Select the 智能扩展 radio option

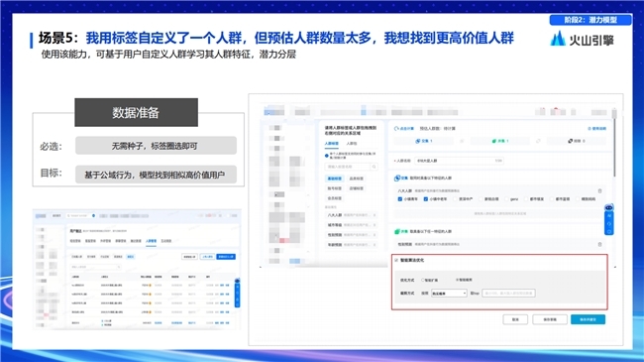(x=423, y=280)
